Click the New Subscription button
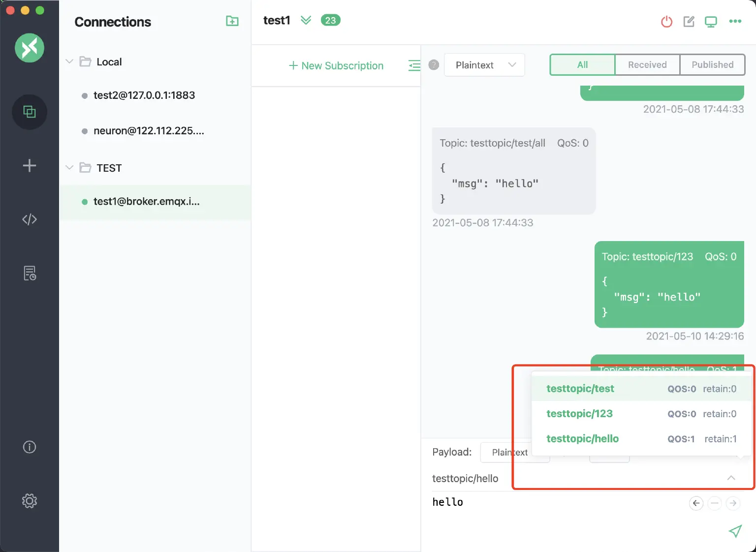 (x=336, y=66)
